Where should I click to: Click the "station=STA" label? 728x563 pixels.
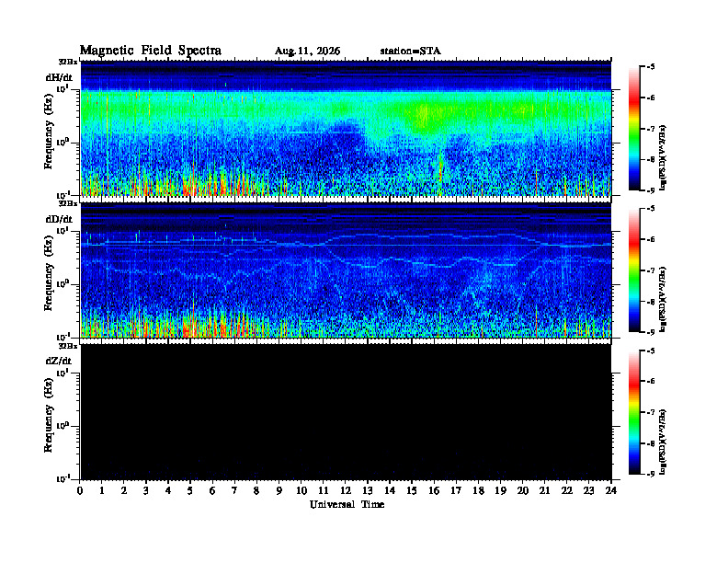[x=411, y=52]
